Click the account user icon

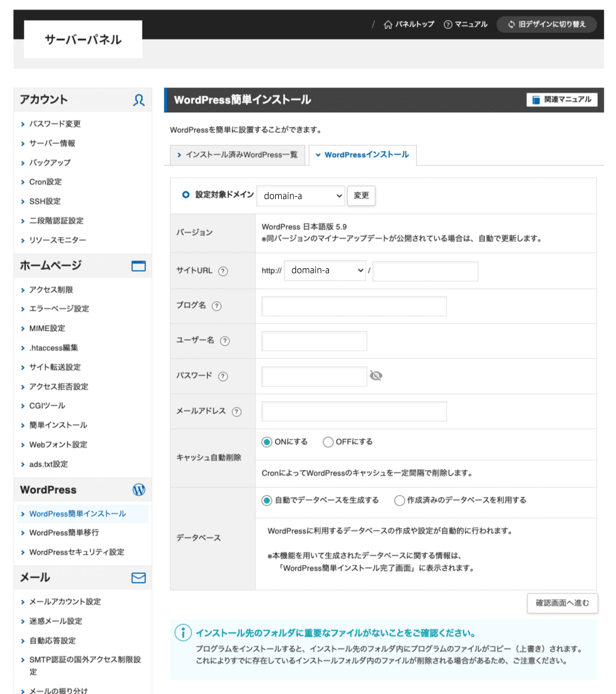click(x=139, y=100)
